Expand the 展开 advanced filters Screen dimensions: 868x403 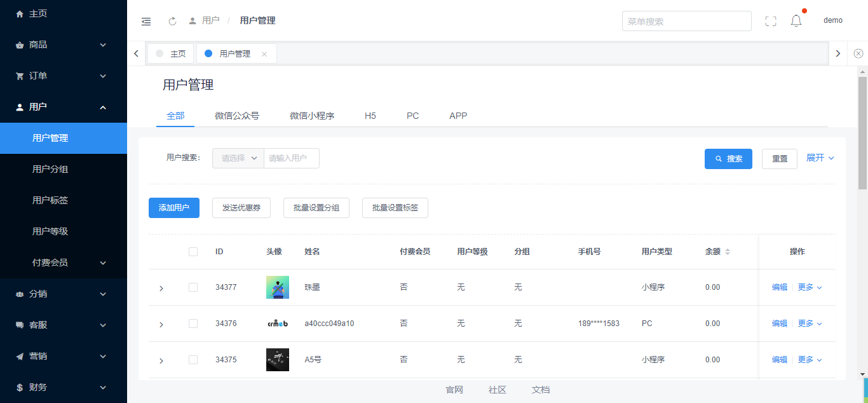point(820,158)
